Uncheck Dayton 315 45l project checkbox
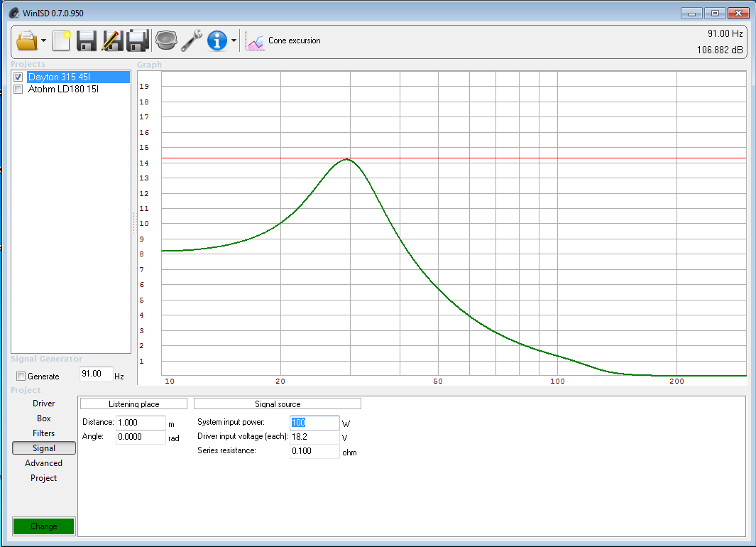Image resolution: width=756 pixels, height=547 pixels. coord(18,77)
